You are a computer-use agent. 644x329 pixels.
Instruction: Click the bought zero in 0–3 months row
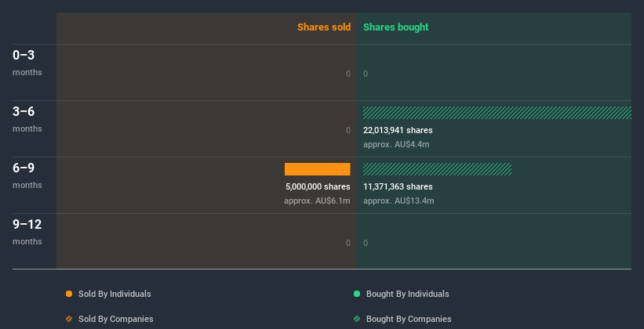tap(366, 74)
